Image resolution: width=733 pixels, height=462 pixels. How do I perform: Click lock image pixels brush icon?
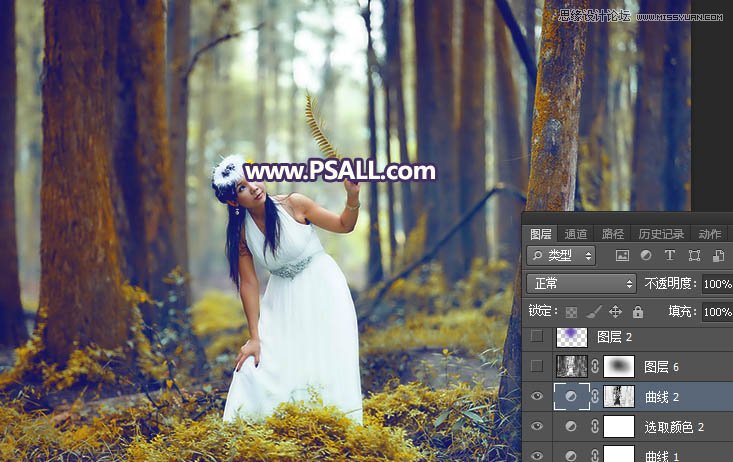[x=594, y=312]
